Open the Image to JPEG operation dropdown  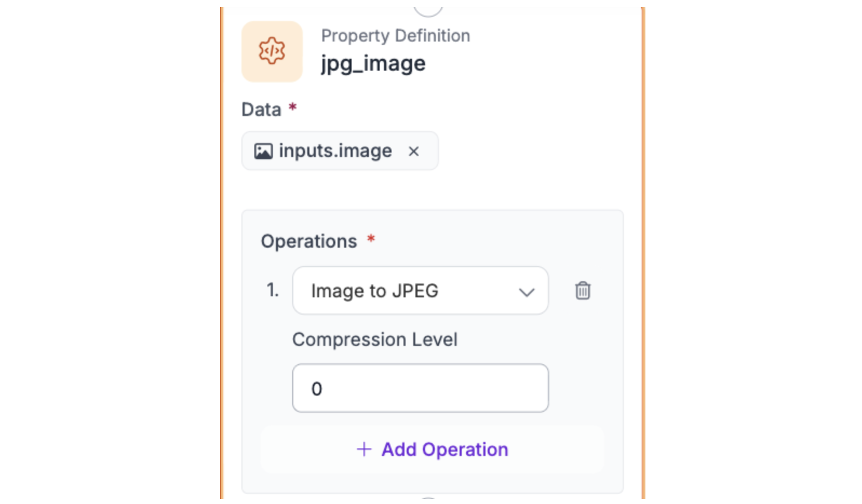420,290
